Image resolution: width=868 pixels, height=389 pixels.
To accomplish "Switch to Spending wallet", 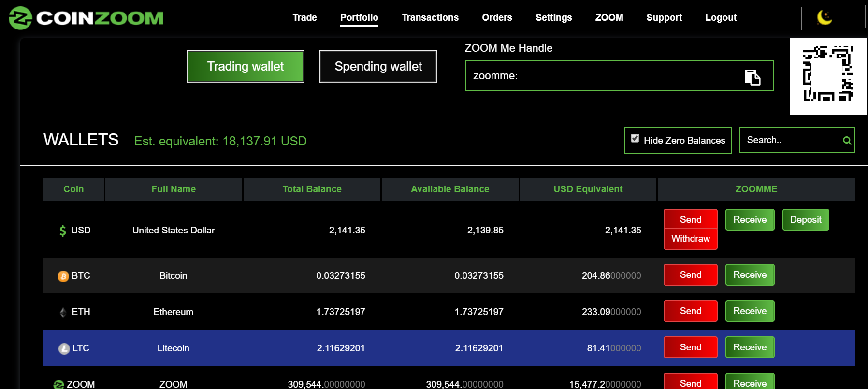I will coord(378,66).
